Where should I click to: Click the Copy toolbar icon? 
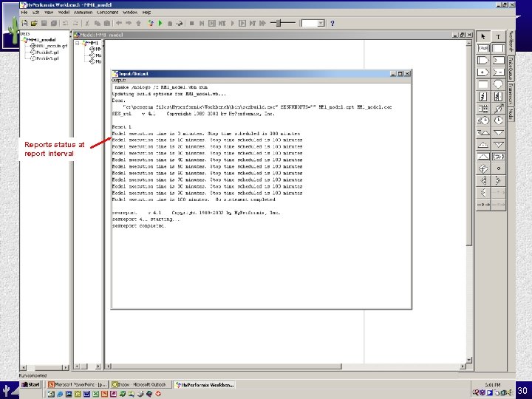point(97,23)
